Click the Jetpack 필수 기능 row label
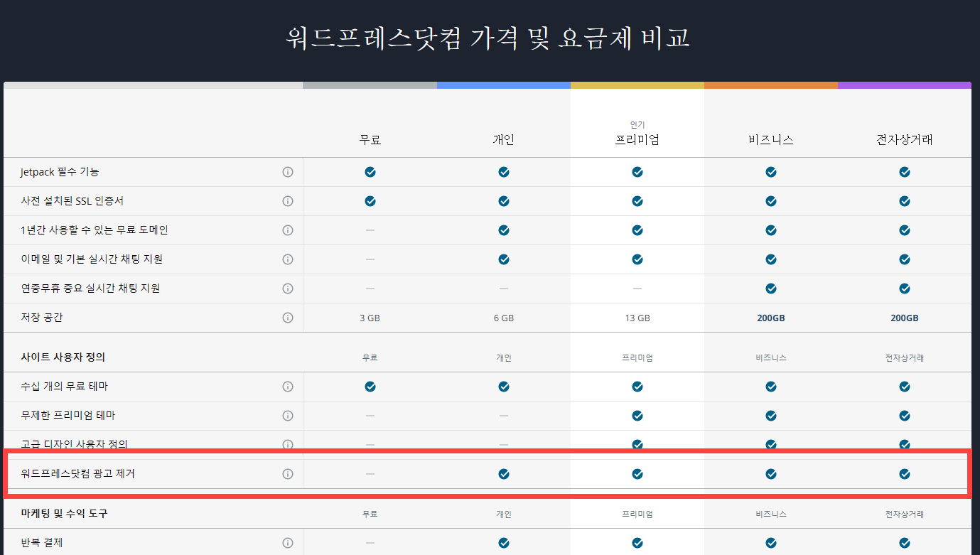 (x=60, y=172)
